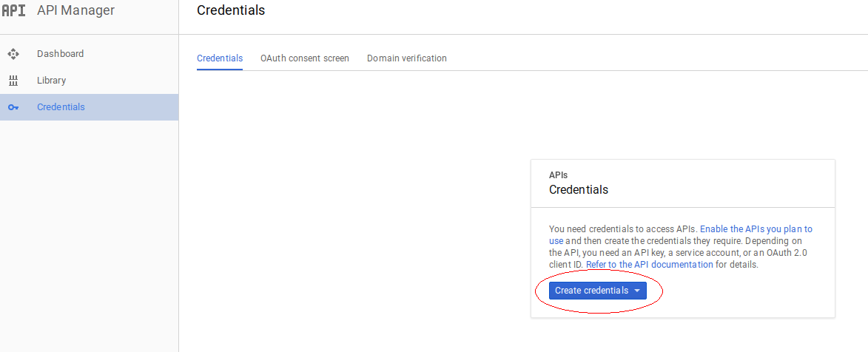This screenshot has width=868, height=352.
Task: Click the "for details." text in the card
Action: click(737, 265)
